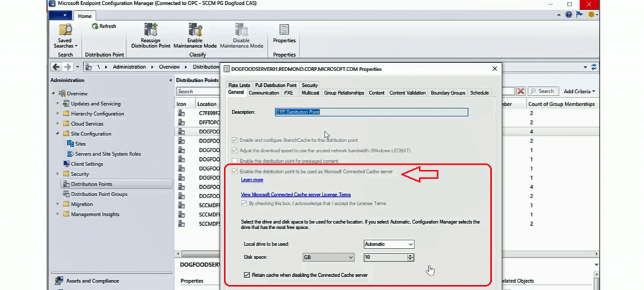Click the Refresh icon in ribbon
The image size is (644, 290).
96,26
